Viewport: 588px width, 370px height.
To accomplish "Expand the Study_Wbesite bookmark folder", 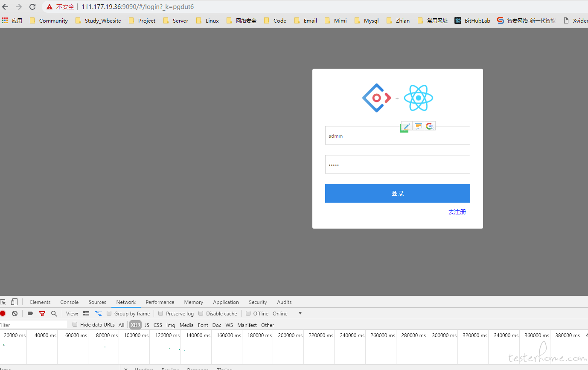I will click(98, 20).
